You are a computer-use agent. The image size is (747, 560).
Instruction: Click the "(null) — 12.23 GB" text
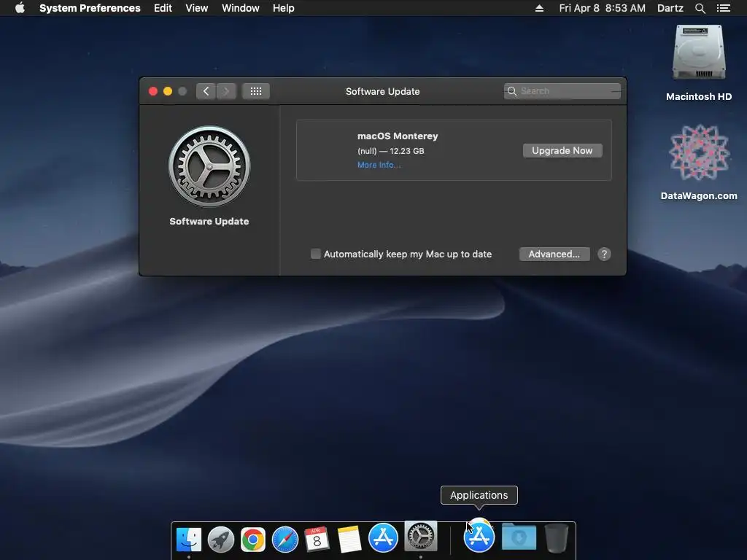point(391,151)
